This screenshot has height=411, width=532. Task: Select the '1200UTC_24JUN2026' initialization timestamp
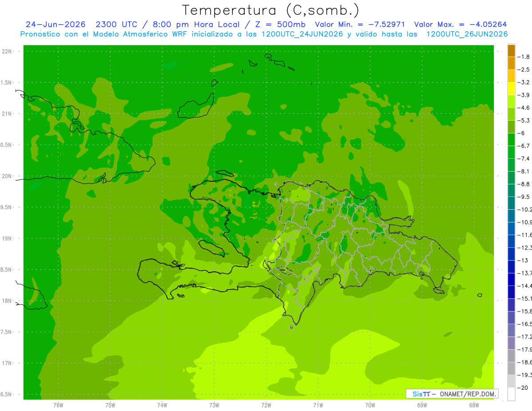pos(302,34)
